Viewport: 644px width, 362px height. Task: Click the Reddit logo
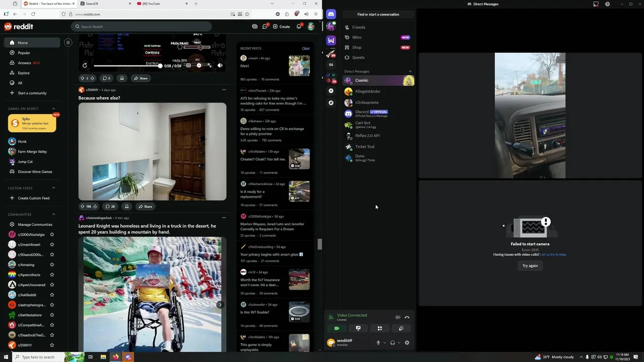19,27
